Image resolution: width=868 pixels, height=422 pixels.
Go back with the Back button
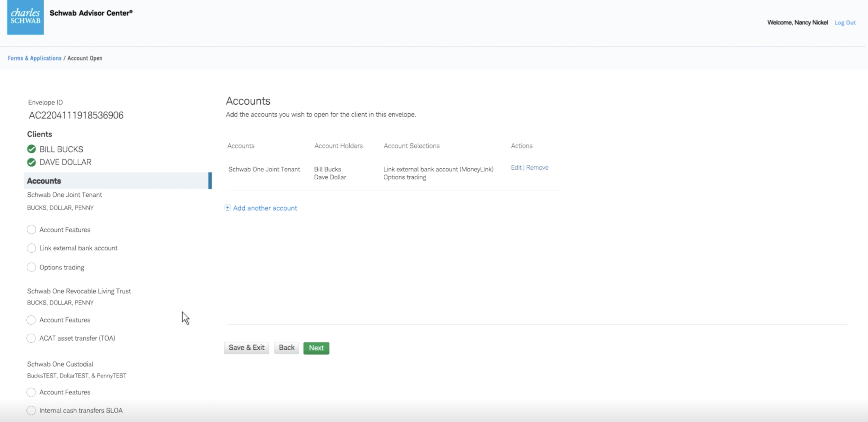286,348
